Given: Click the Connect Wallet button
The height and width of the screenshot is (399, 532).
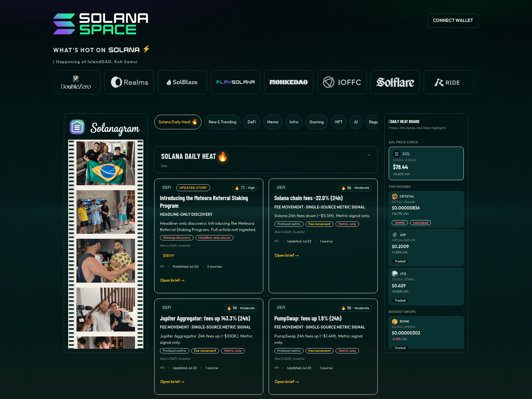Looking at the screenshot, I should tap(453, 21).
